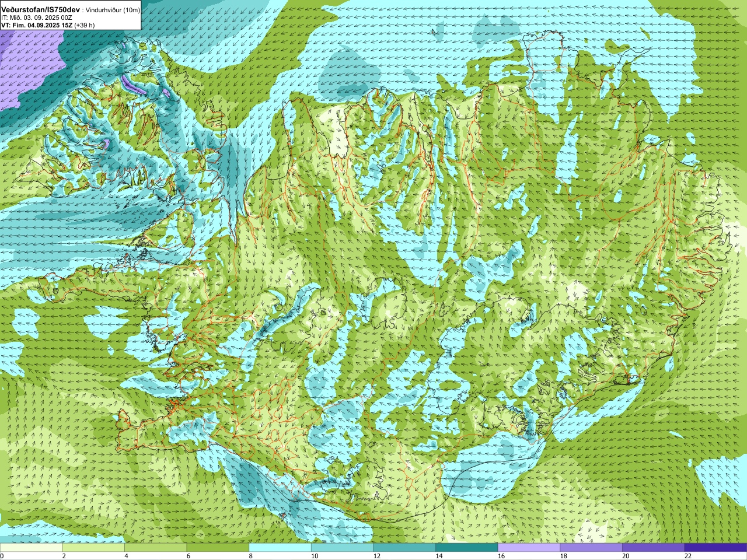
Task: Click the legend value "22"
Action: click(688, 556)
